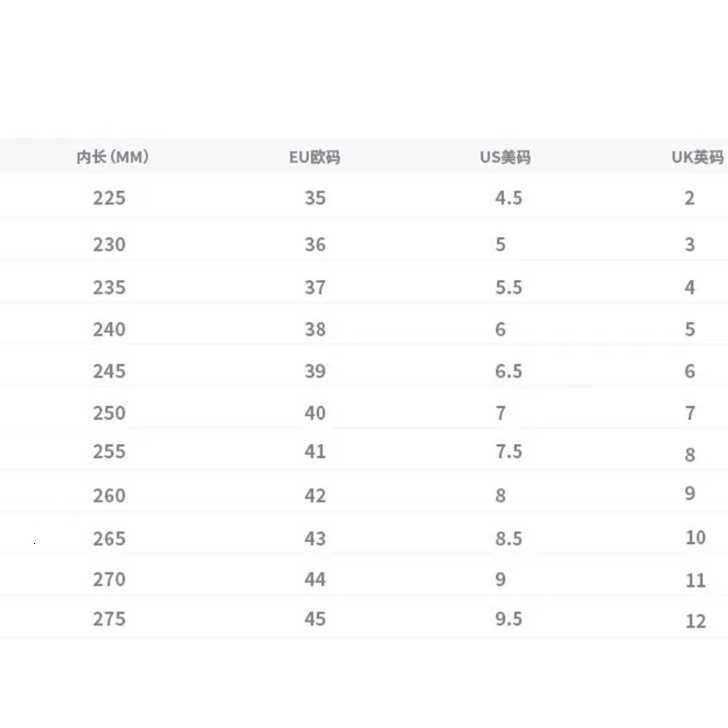Click US size 7.5 value
This screenshot has height=728, width=728.
click(509, 450)
